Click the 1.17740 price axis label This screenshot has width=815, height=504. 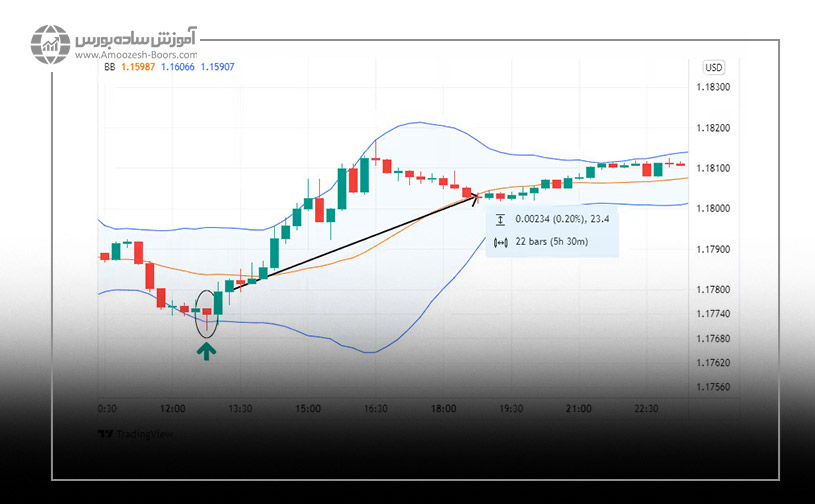click(x=711, y=314)
